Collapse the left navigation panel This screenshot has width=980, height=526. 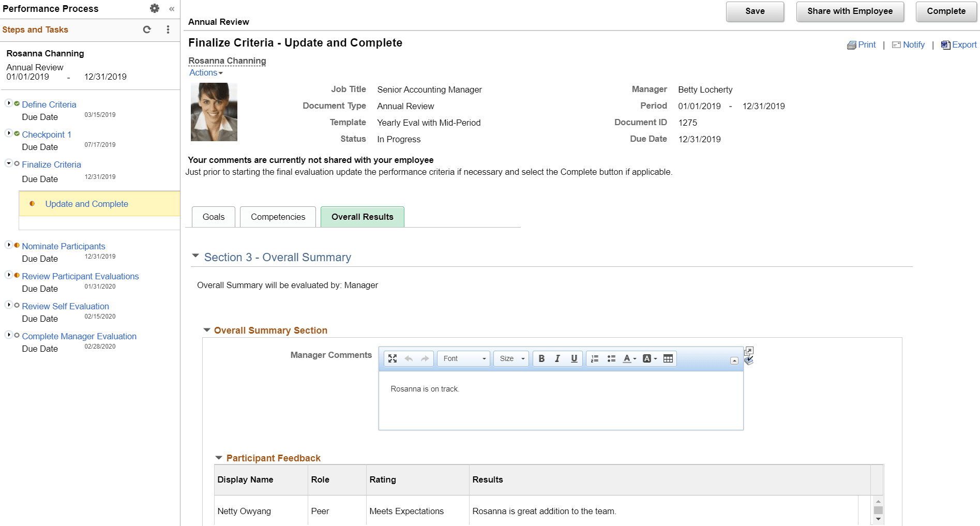pyautogui.click(x=171, y=9)
